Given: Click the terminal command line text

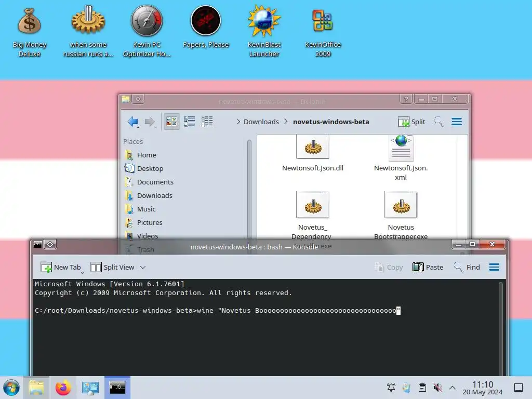Looking at the screenshot, I should point(217,311).
